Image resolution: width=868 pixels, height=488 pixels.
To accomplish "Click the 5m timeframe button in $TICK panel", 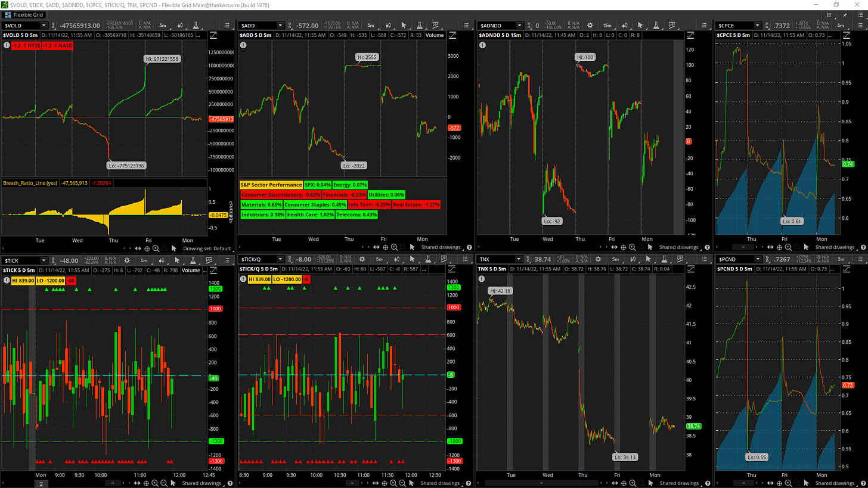I will [144, 260].
